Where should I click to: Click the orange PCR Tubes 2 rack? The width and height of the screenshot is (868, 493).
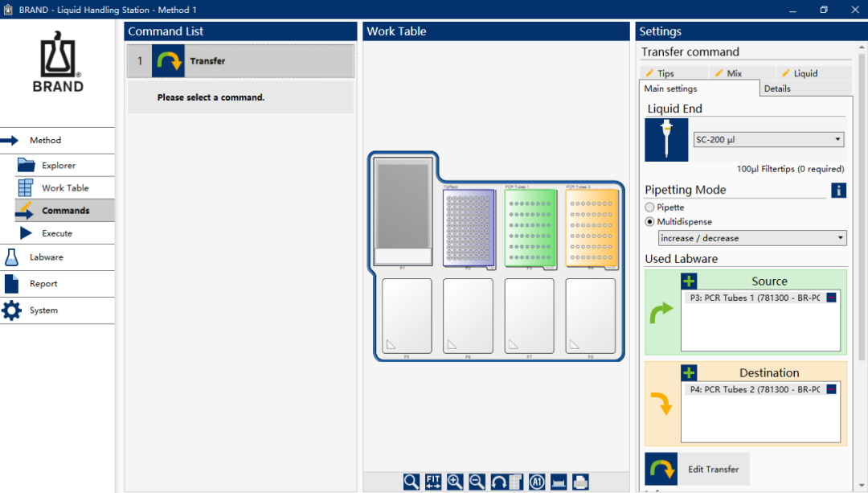click(x=592, y=228)
